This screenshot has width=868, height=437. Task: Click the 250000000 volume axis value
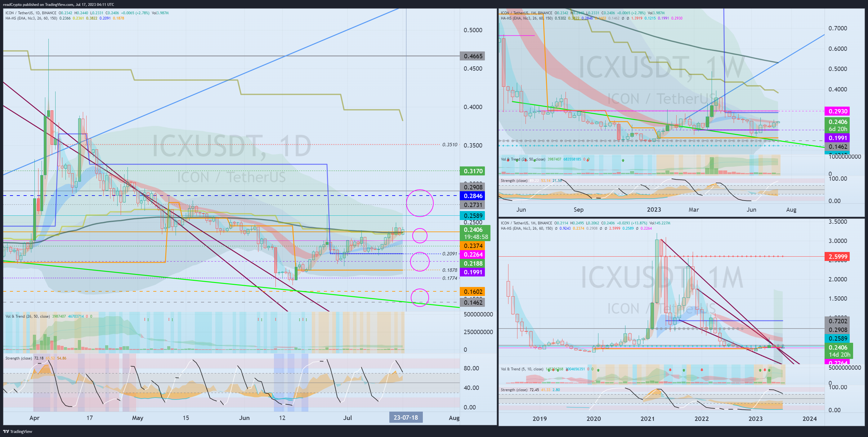click(x=478, y=332)
